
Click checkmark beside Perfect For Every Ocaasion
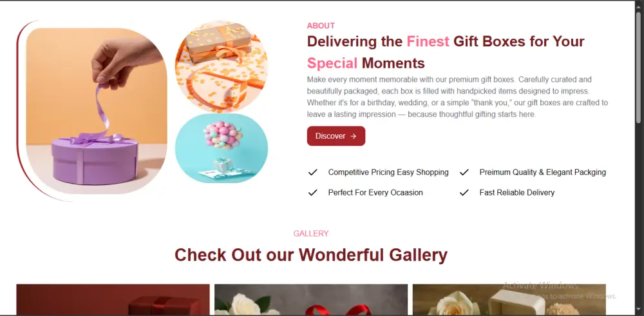[313, 192]
